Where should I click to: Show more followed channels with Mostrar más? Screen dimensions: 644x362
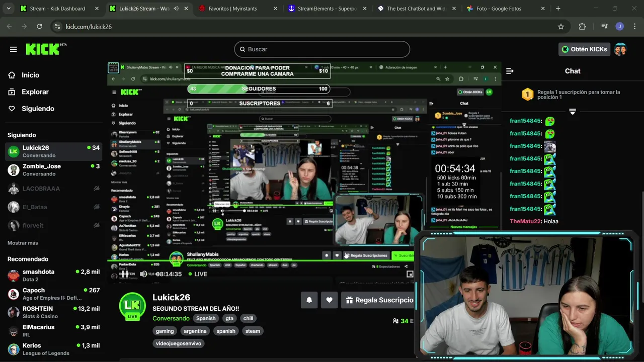pos(23,243)
